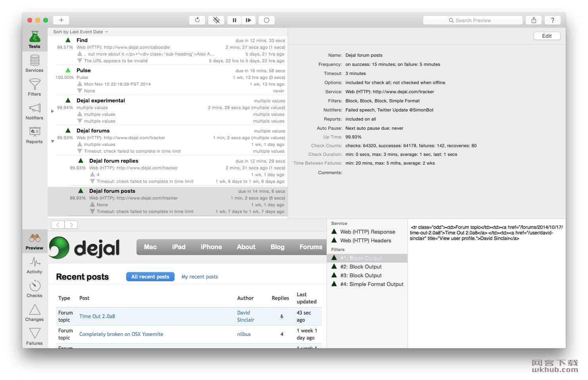Select the #1: Block Output filter
Image resolution: width=588 pixels, height=380 pixels.
pos(367,258)
